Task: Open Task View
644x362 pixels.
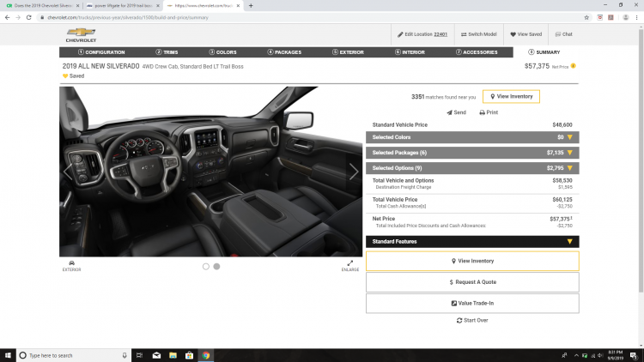Action: 140,355
